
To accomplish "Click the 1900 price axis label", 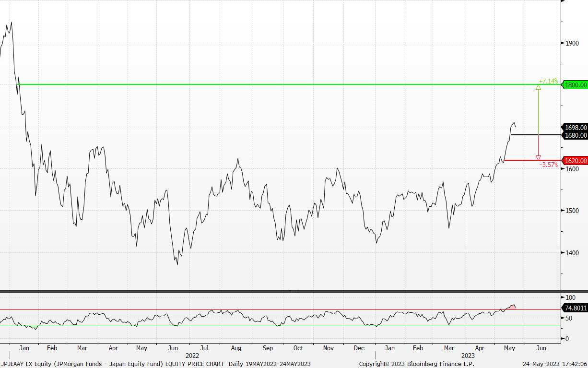I will [572, 43].
